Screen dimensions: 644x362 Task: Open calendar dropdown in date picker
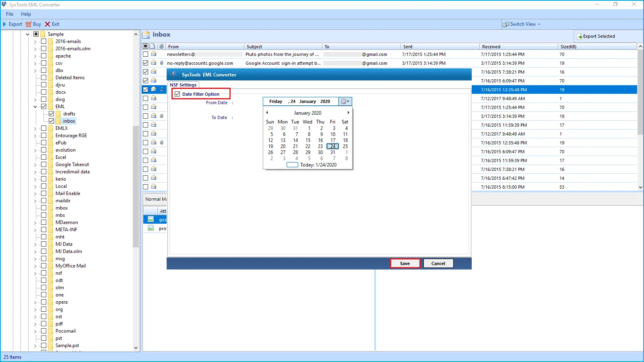pos(345,101)
